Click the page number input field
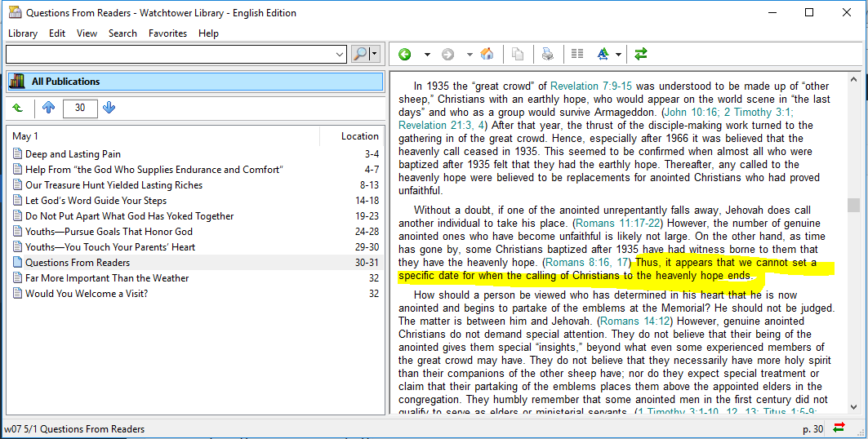 pos(80,108)
